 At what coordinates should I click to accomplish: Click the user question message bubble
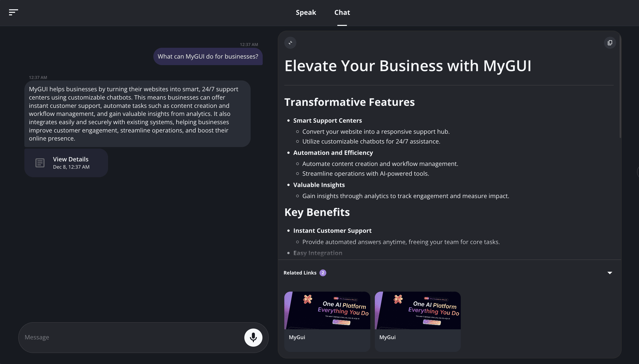[x=208, y=57]
